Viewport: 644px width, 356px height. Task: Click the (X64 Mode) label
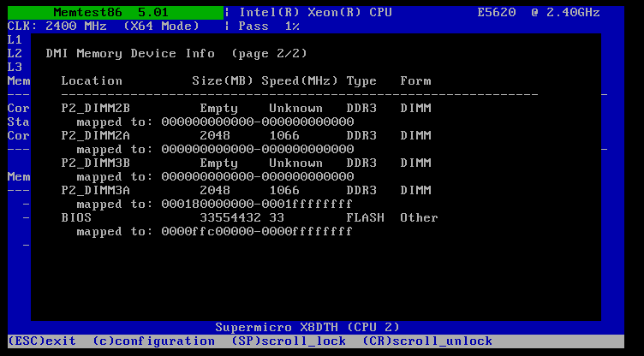[x=161, y=27]
